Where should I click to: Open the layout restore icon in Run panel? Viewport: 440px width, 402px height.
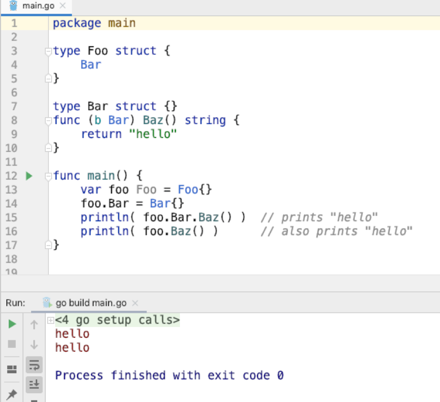pyautogui.click(x=12, y=369)
